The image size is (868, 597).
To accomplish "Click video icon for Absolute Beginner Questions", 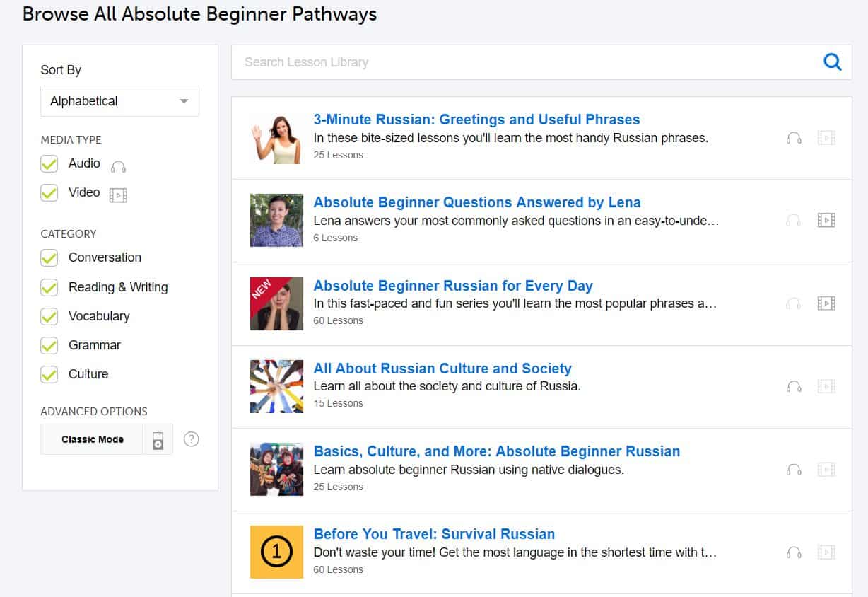I will point(826,221).
